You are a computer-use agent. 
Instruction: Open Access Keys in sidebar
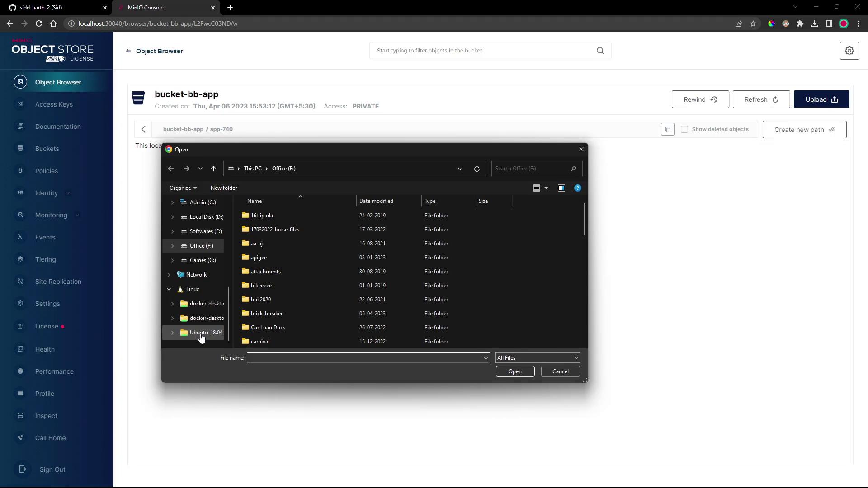tap(54, 104)
